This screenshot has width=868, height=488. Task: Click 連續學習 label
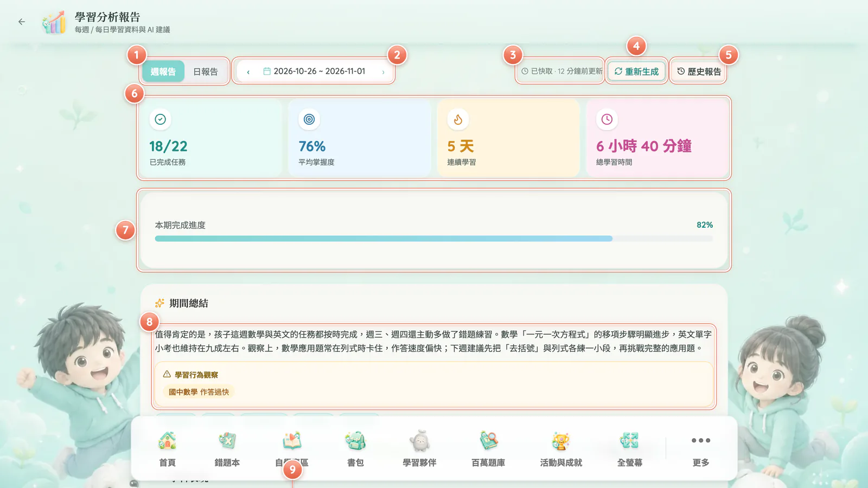(x=462, y=162)
